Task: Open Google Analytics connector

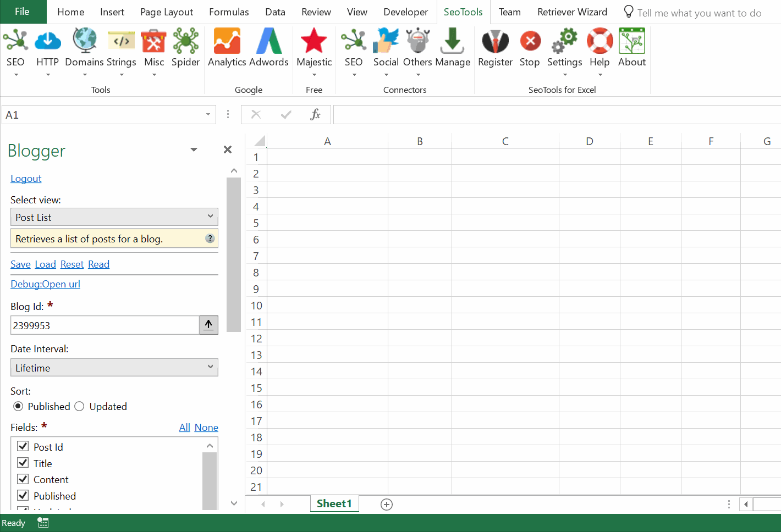Action: click(227, 41)
